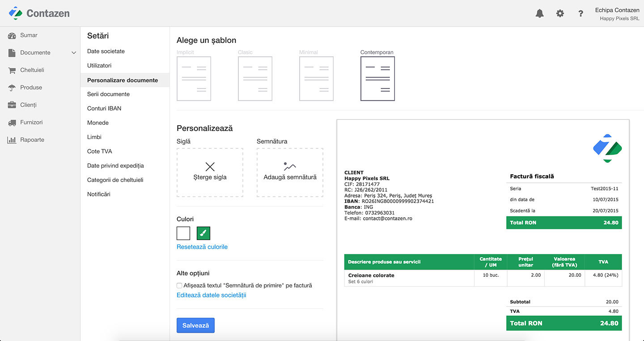Open the help question mark icon
The height and width of the screenshot is (341, 644).
pyautogui.click(x=580, y=13)
